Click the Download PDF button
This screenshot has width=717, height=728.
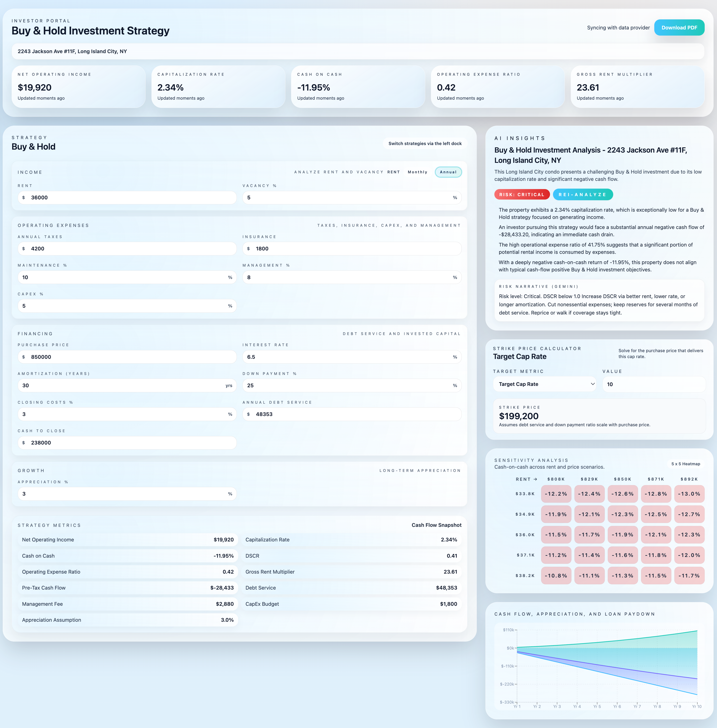pyautogui.click(x=679, y=27)
